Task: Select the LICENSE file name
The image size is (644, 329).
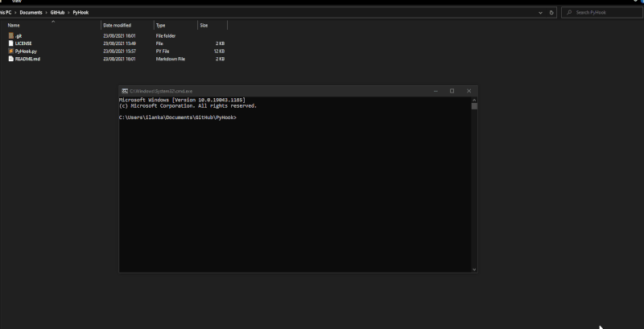Action: [23, 43]
